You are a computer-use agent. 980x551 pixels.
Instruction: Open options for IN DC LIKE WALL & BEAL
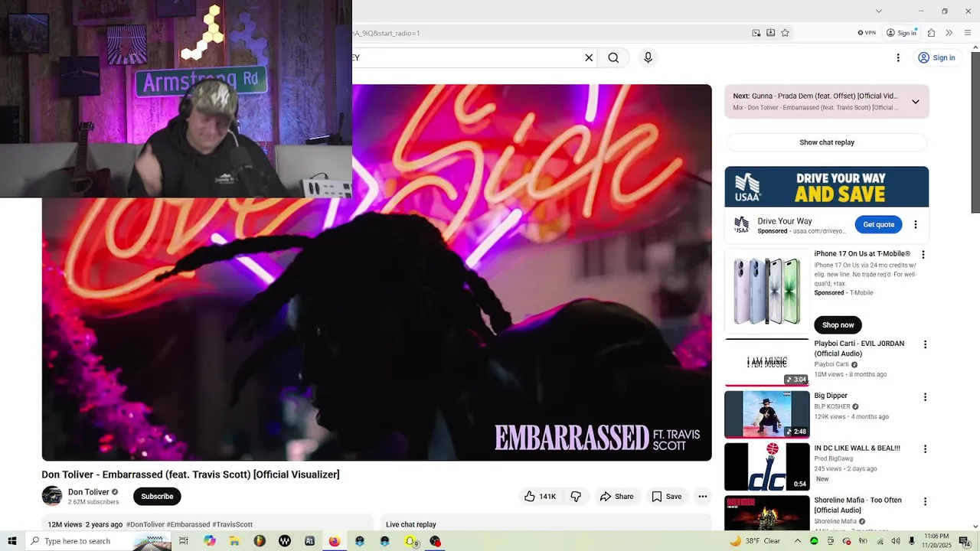coord(925,449)
